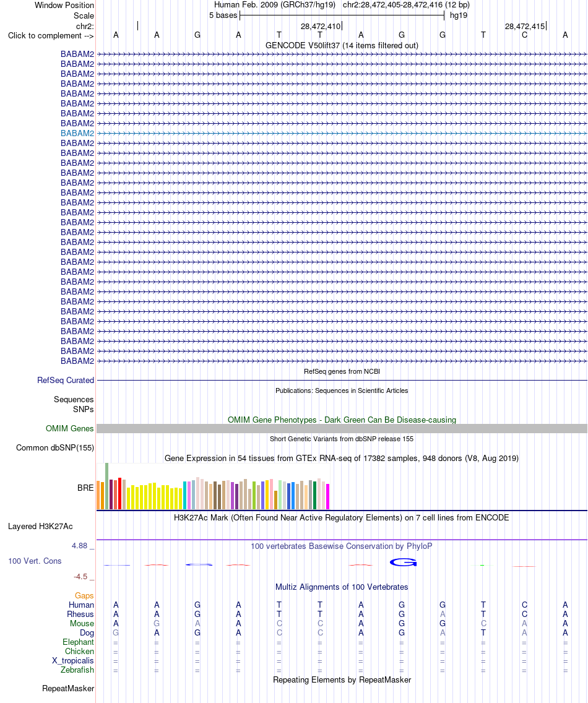Click the 28,472,415 ruler coordinate

pyautogui.click(x=525, y=27)
